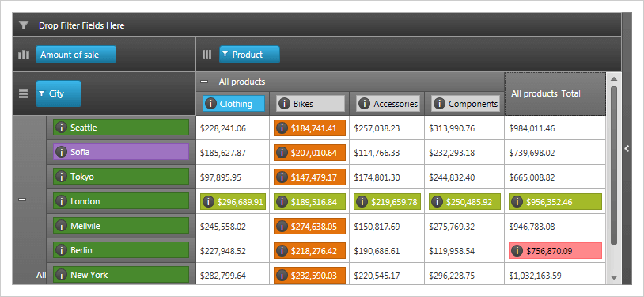Click the filter funnel icon in filter area

(x=24, y=25)
